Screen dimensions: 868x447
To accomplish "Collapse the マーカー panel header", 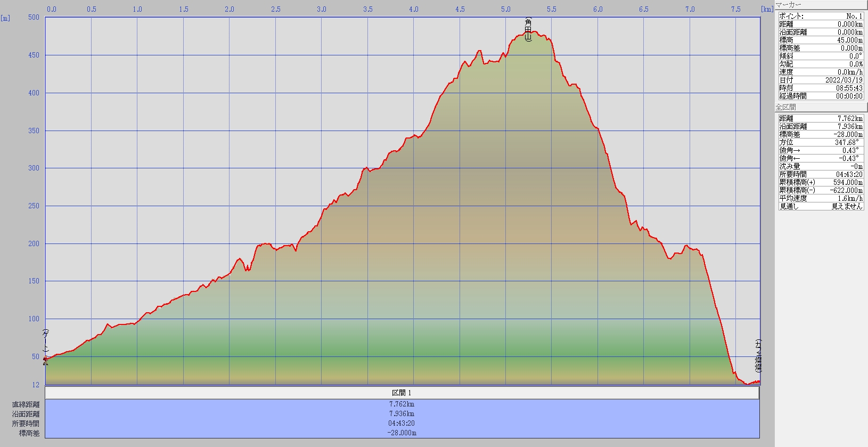I will click(821, 5).
